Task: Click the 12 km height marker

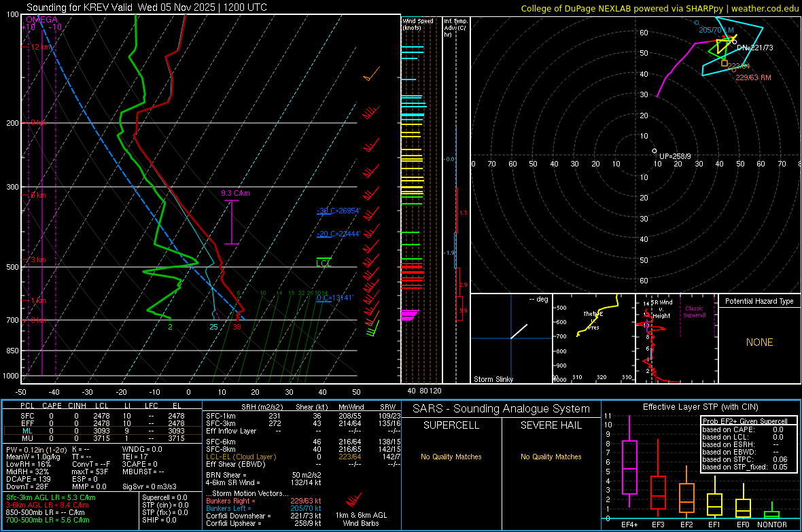Action: pyautogui.click(x=40, y=47)
